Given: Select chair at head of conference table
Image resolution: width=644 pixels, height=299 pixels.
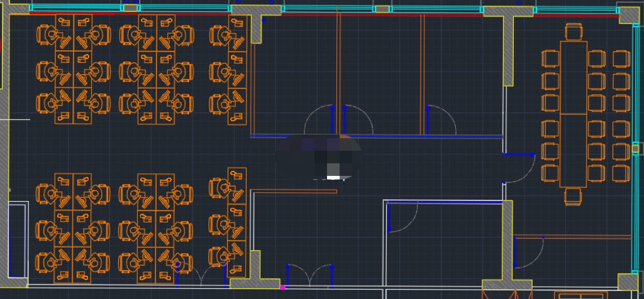Looking at the screenshot, I should [574, 32].
